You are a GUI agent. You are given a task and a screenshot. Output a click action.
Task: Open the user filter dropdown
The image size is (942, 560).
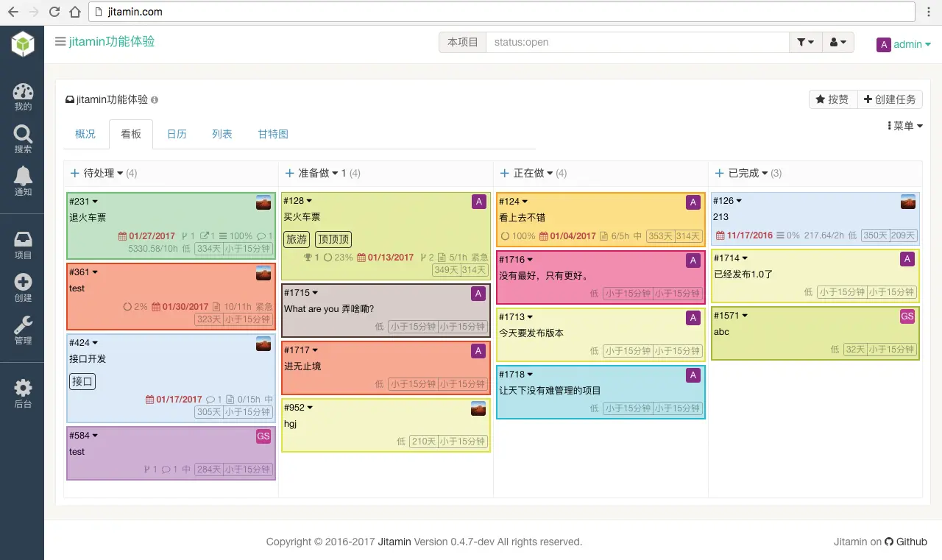tap(837, 43)
